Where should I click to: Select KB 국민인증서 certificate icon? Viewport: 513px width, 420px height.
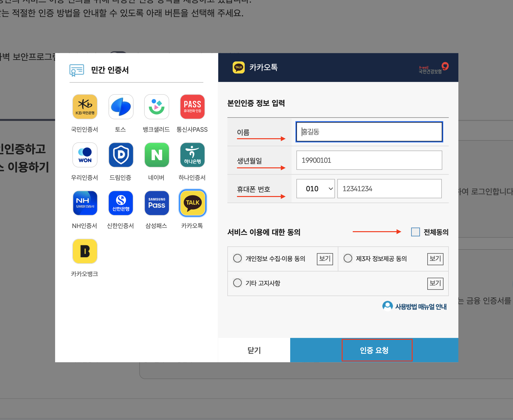tap(85, 107)
